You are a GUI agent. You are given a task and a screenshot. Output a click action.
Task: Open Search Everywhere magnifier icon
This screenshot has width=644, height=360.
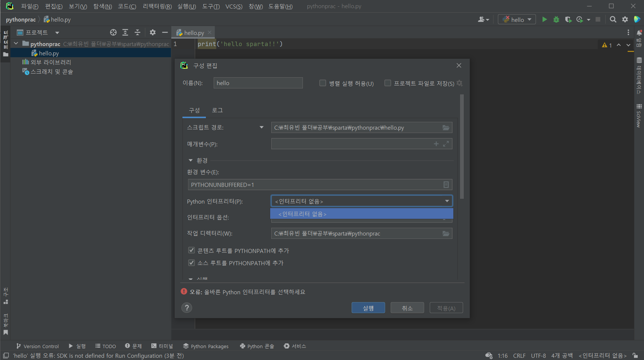tap(613, 19)
